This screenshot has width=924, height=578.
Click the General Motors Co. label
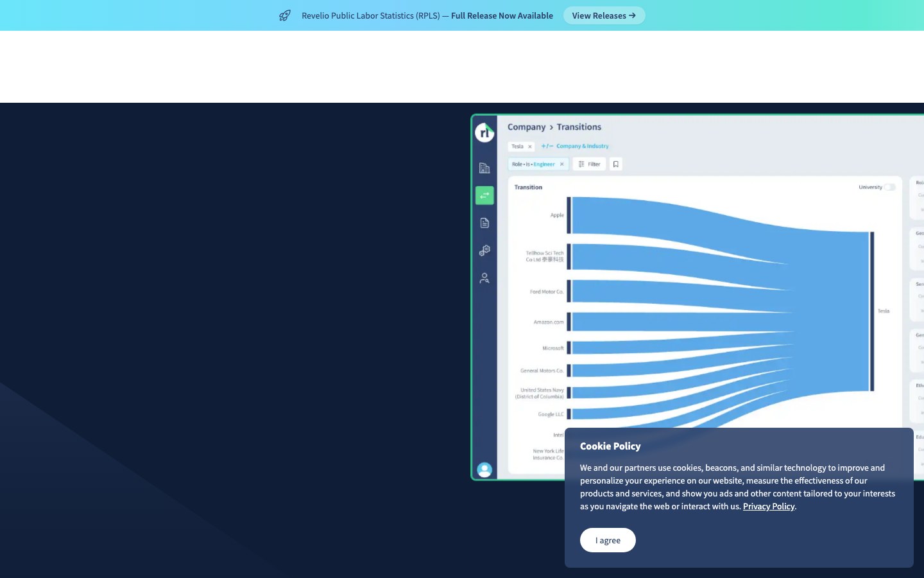click(542, 371)
